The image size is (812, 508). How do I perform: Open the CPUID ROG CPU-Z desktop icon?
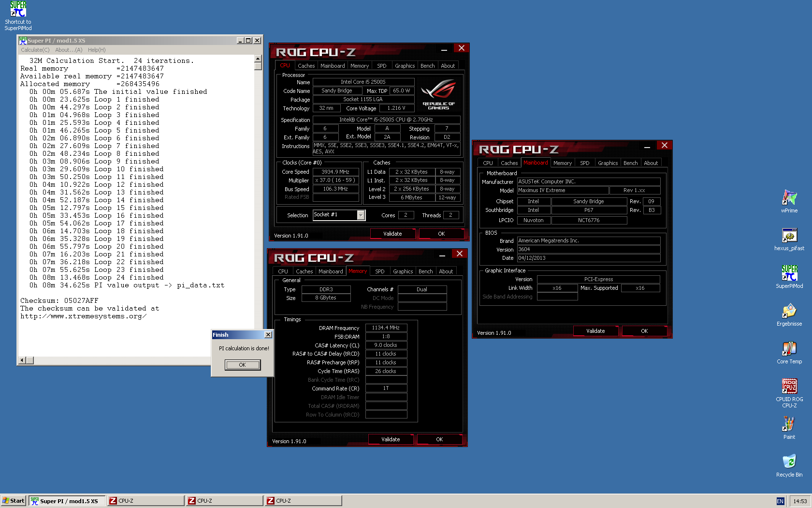[x=789, y=393]
